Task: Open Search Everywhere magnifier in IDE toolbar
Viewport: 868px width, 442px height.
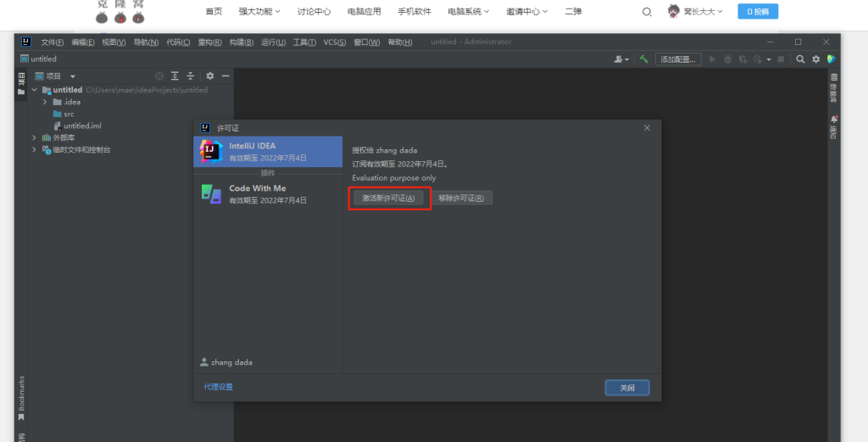Action: pos(800,59)
